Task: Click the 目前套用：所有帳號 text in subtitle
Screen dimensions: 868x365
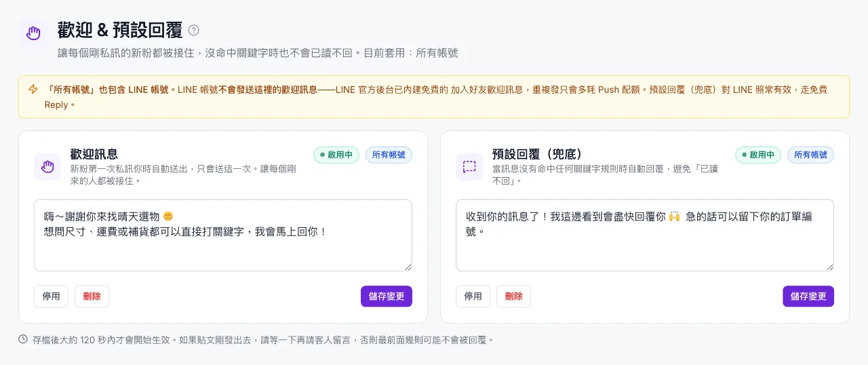Action: coord(411,53)
